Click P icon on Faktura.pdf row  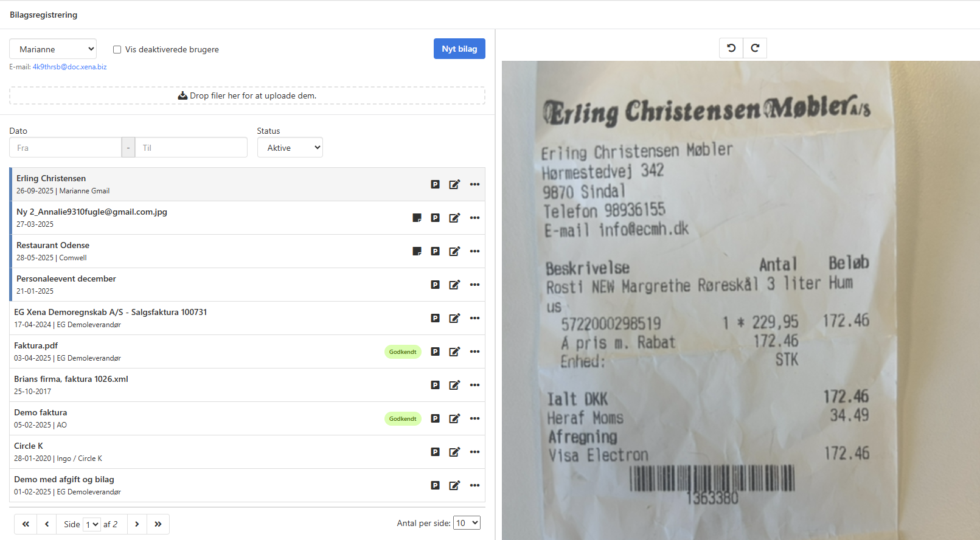click(435, 351)
